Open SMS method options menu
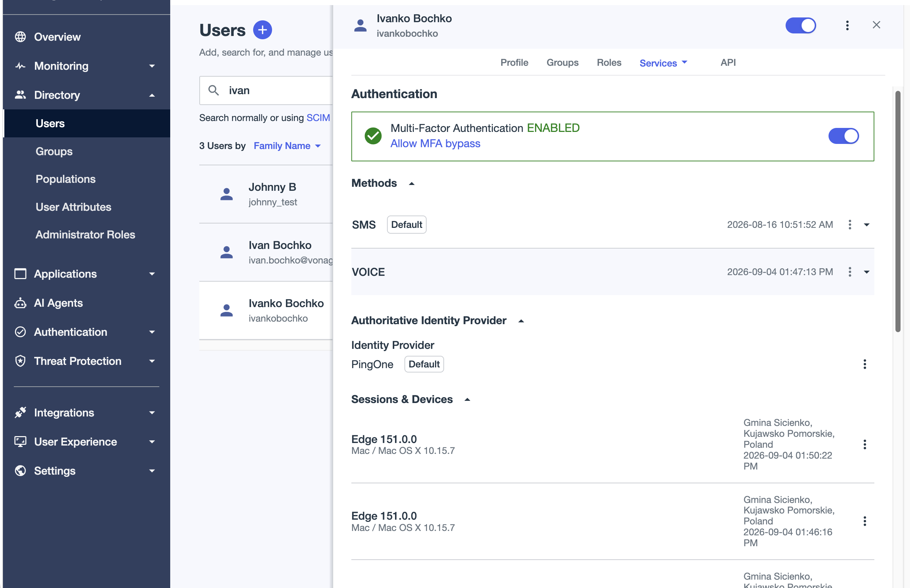The width and height of the screenshot is (910, 588). pyautogui.click(x=850, y=225)
